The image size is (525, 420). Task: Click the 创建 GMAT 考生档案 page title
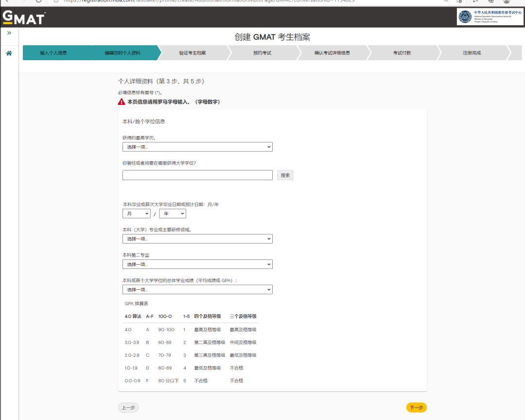[x=272, y=37]
